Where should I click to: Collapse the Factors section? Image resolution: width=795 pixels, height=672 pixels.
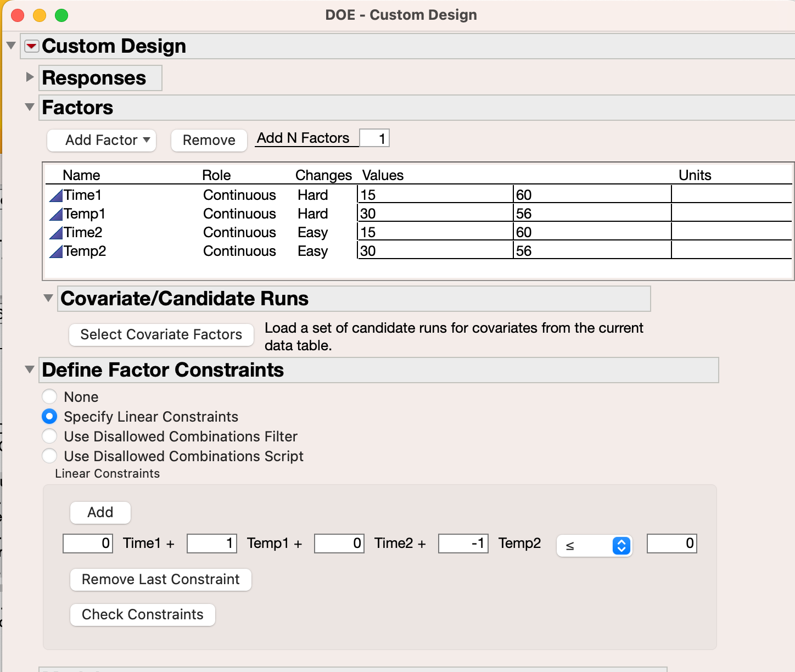[30, 107]
